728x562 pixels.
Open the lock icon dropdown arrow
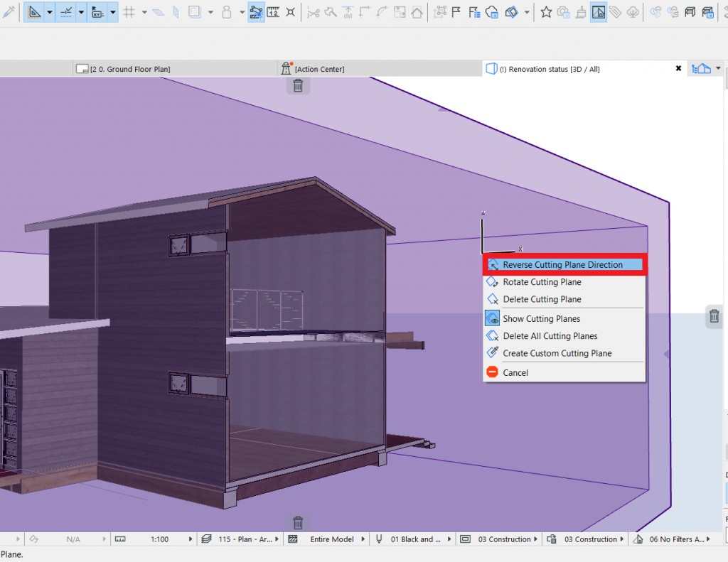pos(242,13)
